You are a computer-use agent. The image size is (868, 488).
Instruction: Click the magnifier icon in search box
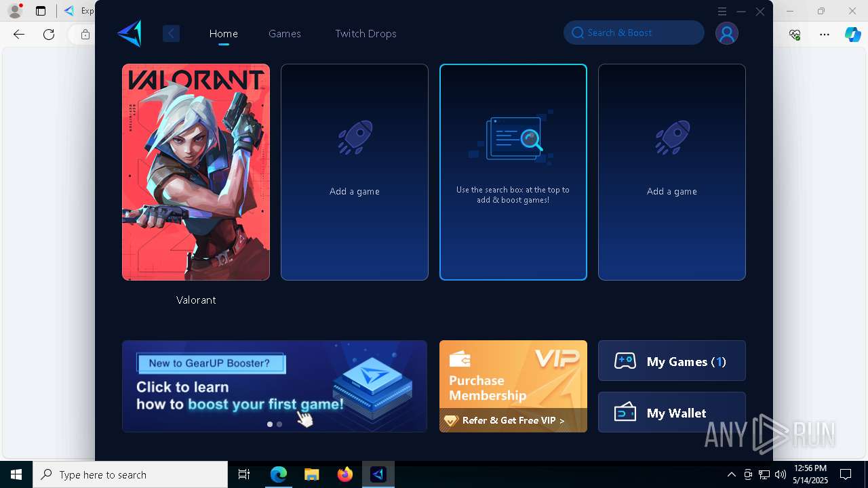point(578,33)
